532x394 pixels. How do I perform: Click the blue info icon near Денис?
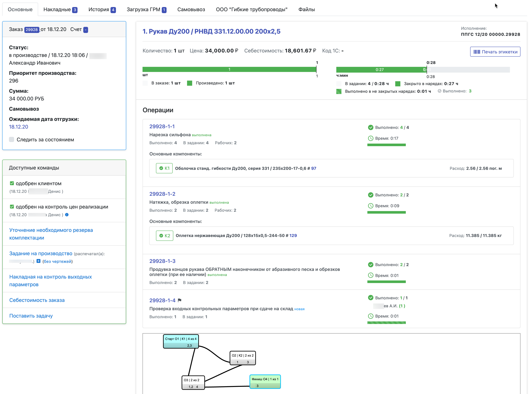(x=67, y=215)
